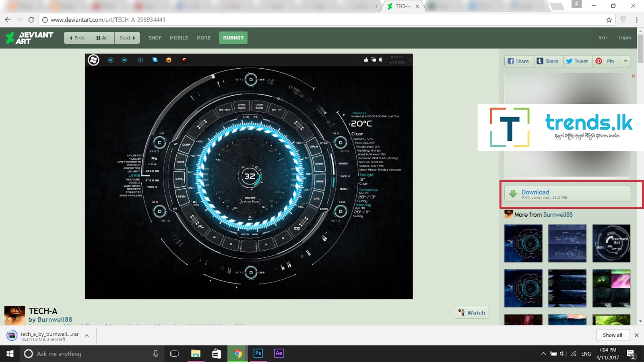Open the dark blue landscape thumbnail
Screen dimensions: 644x362
[x=567, y=288]
